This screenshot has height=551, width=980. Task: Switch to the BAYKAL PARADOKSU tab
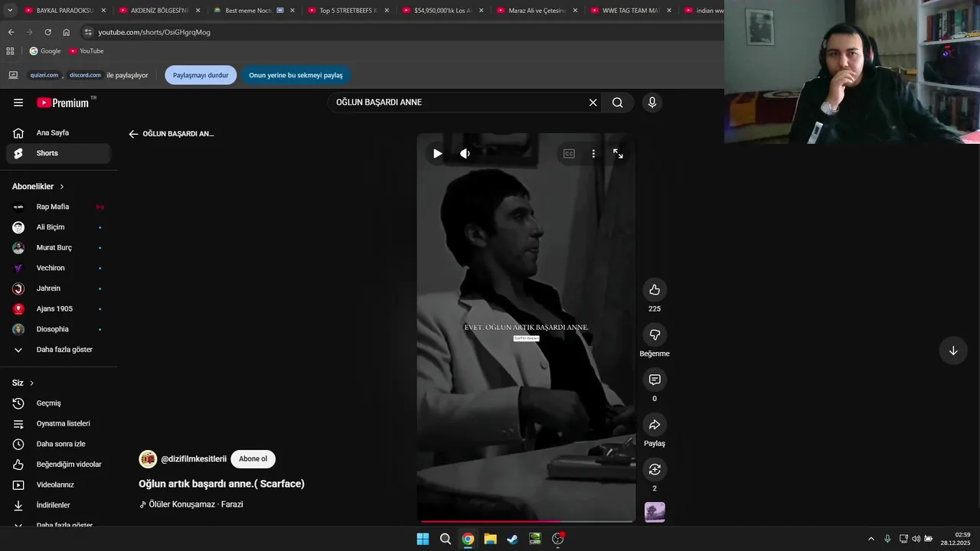pos(64,11)
